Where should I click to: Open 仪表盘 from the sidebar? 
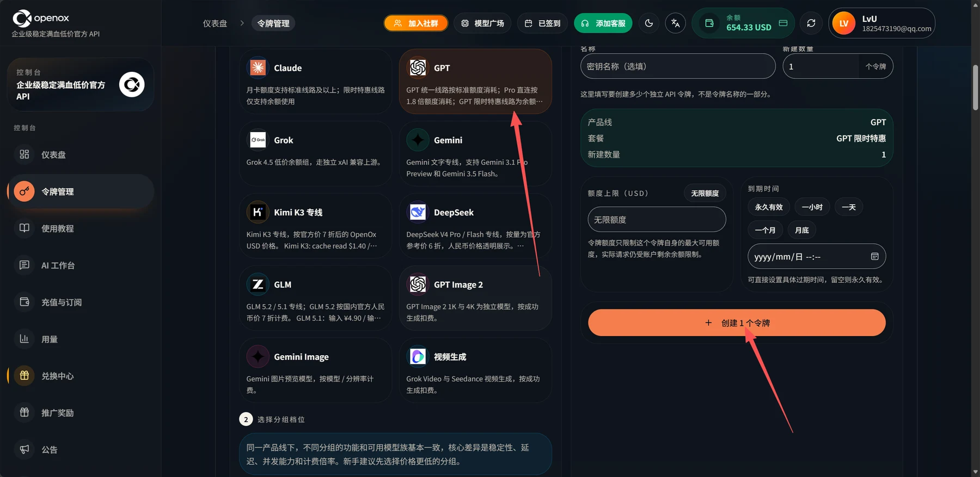(x=81, y=154)
